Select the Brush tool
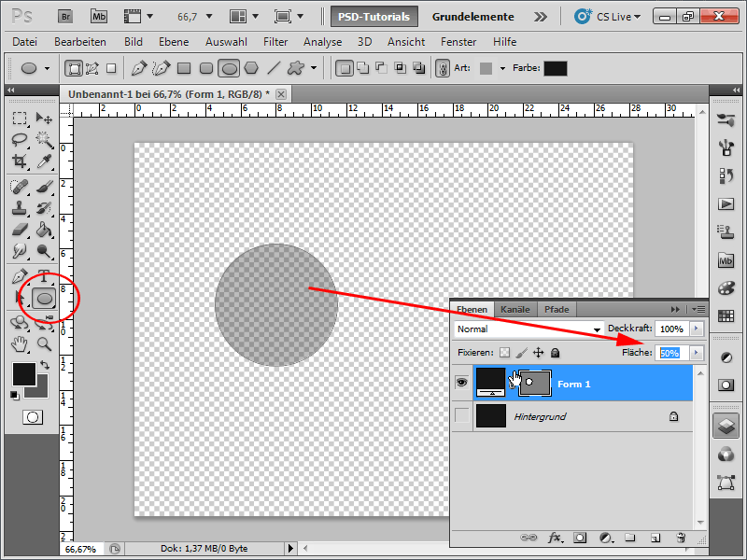Screen dimensions: 747x560 coord(44,187)
